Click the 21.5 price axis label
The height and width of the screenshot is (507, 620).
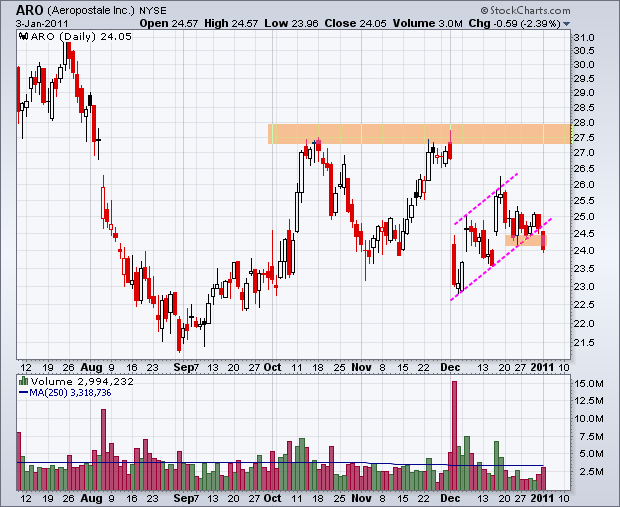[x=584, y=342]
